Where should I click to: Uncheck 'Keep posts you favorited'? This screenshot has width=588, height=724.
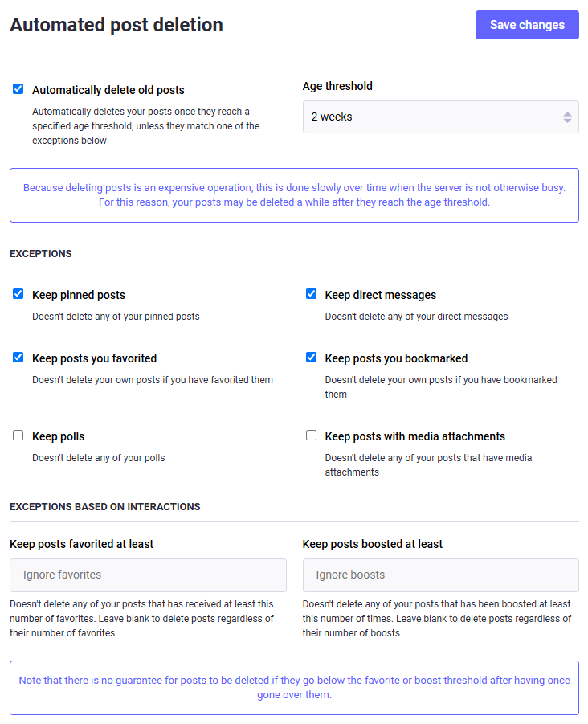click(x=18, y=358)
